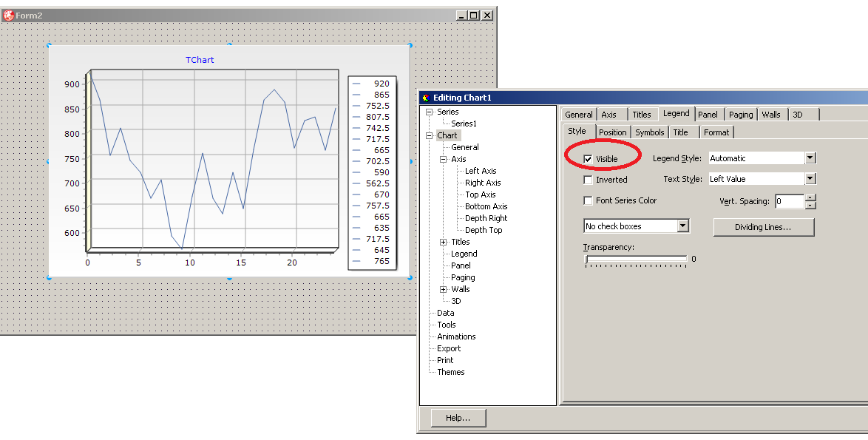Decrease Vert. Spacing with down arrow
This screenshot has height=440, width=868.
click(810, 206)
